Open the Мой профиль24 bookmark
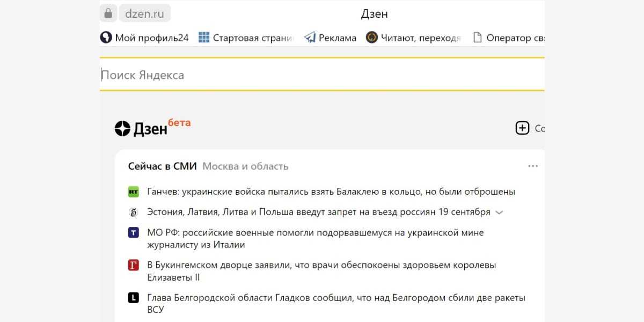 coord(145,38)
